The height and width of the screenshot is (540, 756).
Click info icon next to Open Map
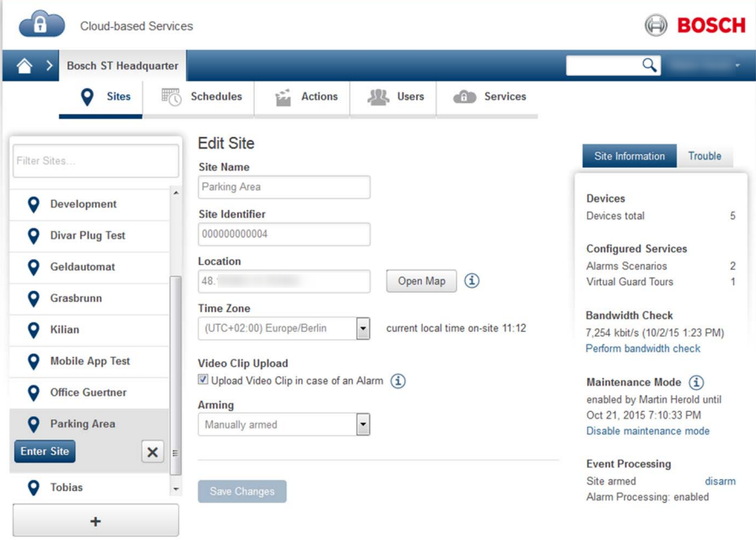(x=472, y=280)
